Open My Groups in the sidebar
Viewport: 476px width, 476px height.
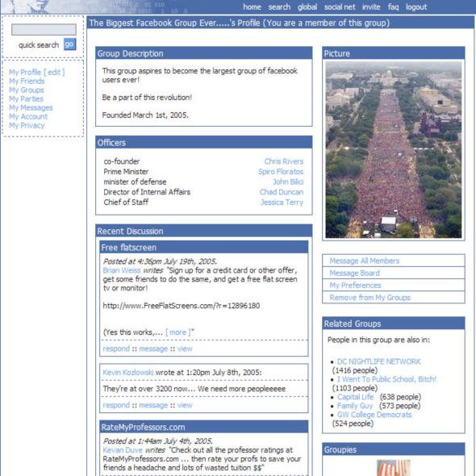[27, 90]
